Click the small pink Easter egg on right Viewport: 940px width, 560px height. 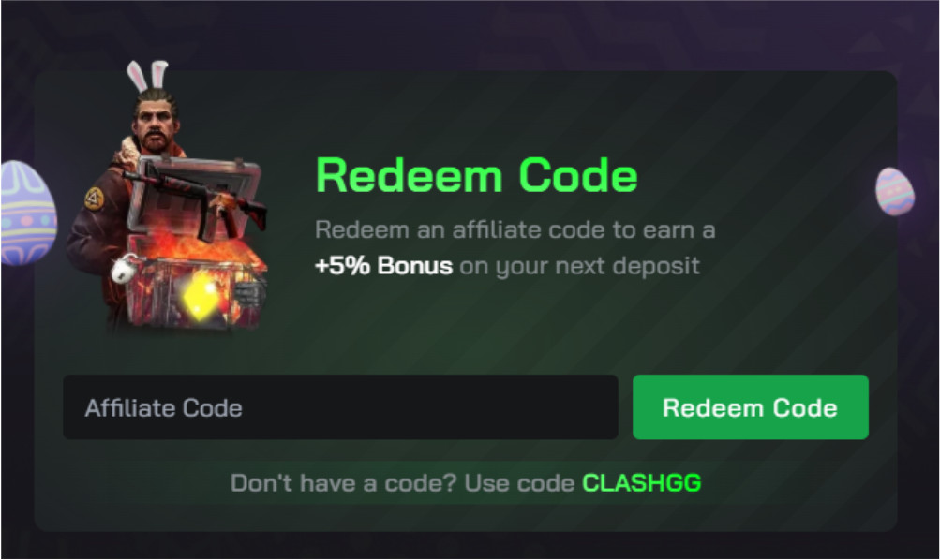click(x=894, y=192)
